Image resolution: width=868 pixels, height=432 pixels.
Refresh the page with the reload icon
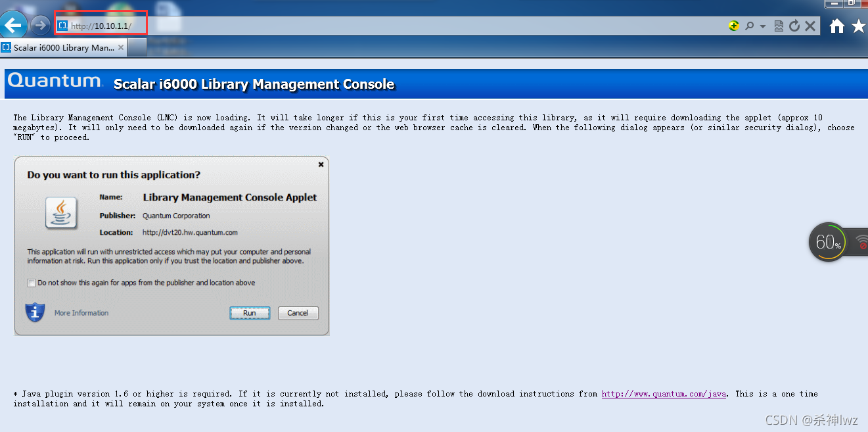coord(794,26)
